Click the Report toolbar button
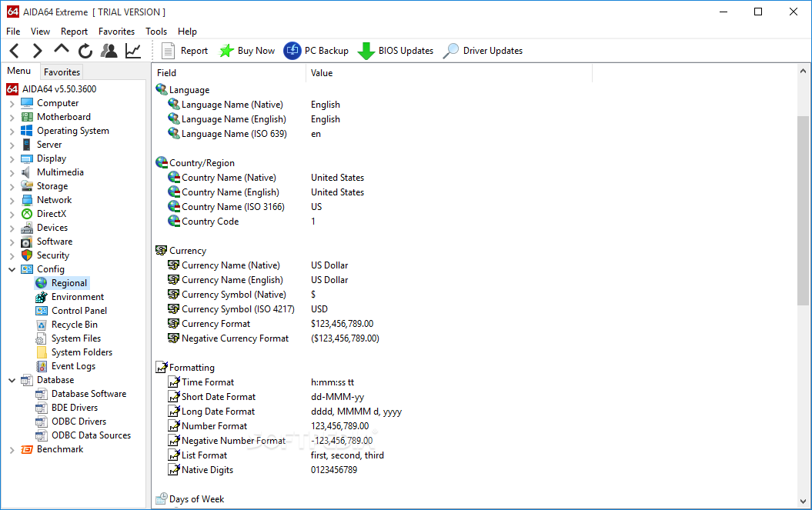812x510 pixels. 185,51
